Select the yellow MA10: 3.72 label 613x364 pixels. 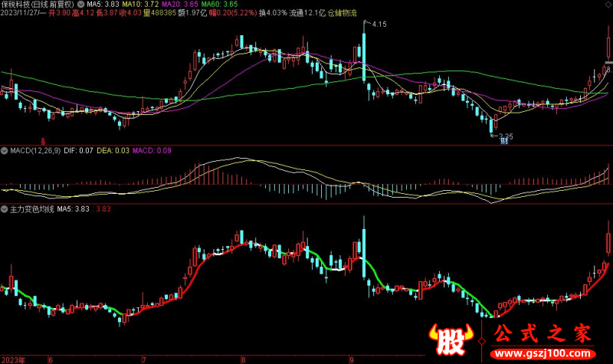pyautogui.click(x=140, y=5)
